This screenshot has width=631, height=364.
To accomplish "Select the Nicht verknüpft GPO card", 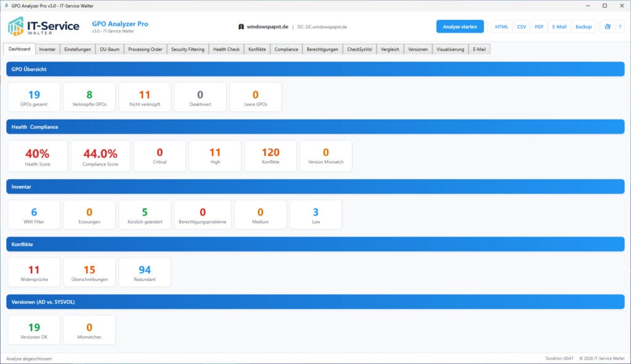I will click(144, 97).
